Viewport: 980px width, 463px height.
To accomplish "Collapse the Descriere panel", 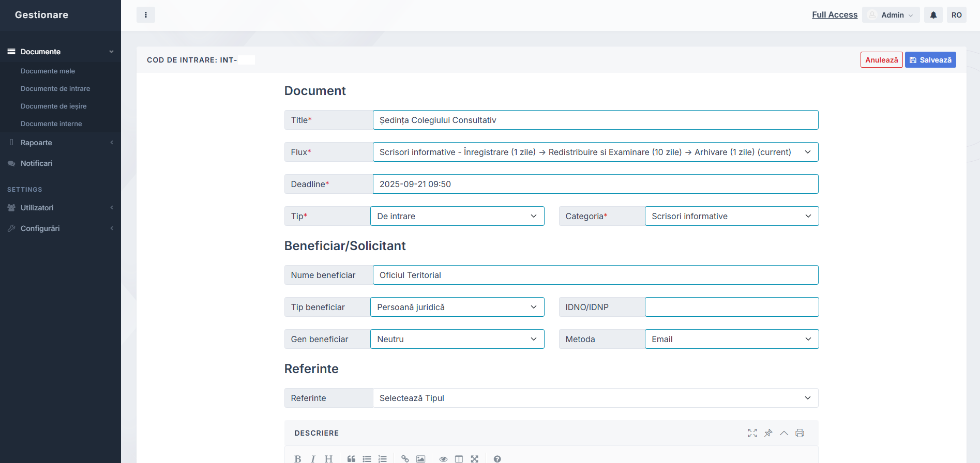I will (x=784, y=433).
